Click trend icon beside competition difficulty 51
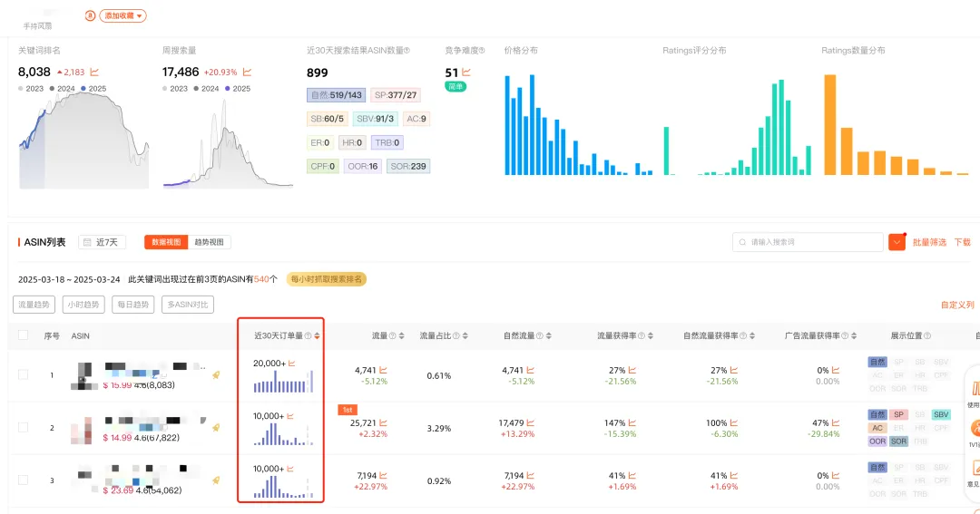 point(466,73)
